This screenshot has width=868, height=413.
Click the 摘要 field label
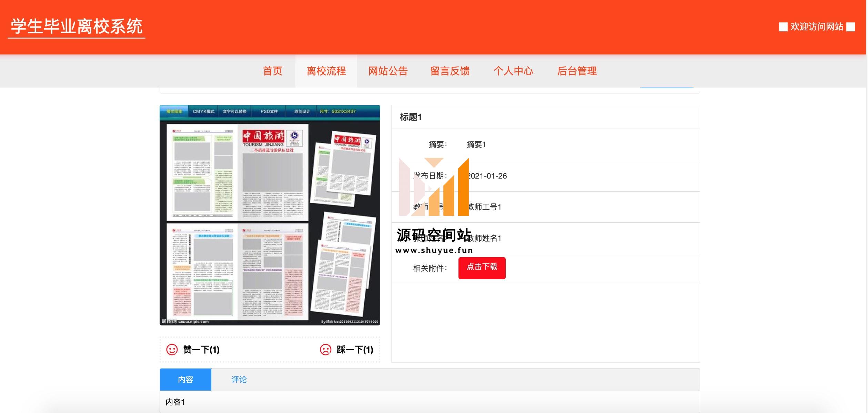point(437,145)
